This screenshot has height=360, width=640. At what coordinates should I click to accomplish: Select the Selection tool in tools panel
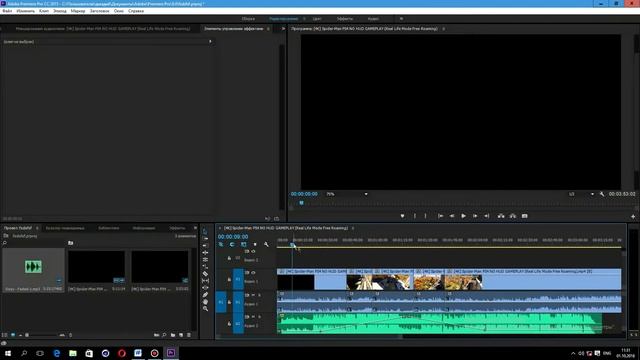[x=205, y=231]
